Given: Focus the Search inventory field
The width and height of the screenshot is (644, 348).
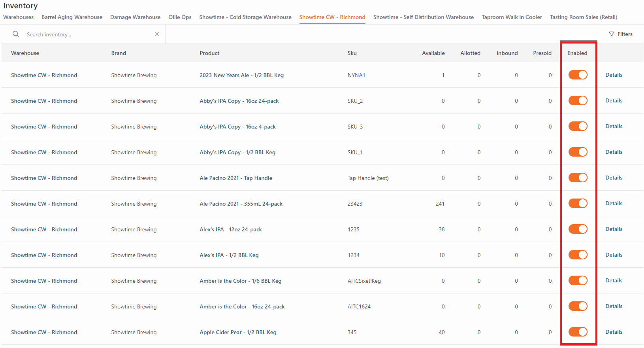Looking at the screenshot, I should 89,34.
